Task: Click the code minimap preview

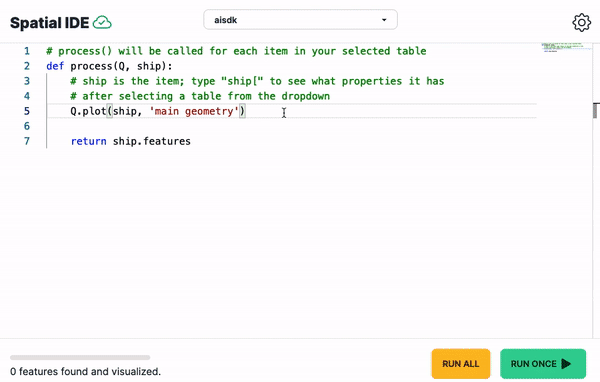Action: 566,47
